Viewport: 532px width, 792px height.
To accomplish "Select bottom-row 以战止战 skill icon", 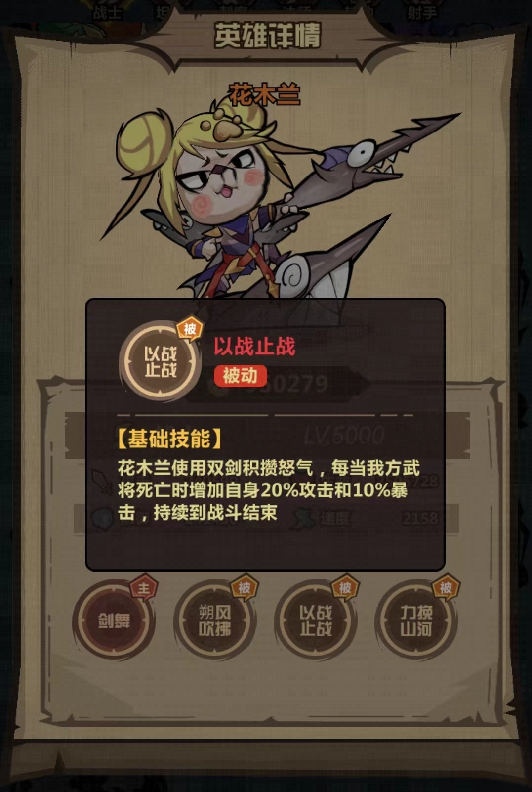I will point(316,621).
